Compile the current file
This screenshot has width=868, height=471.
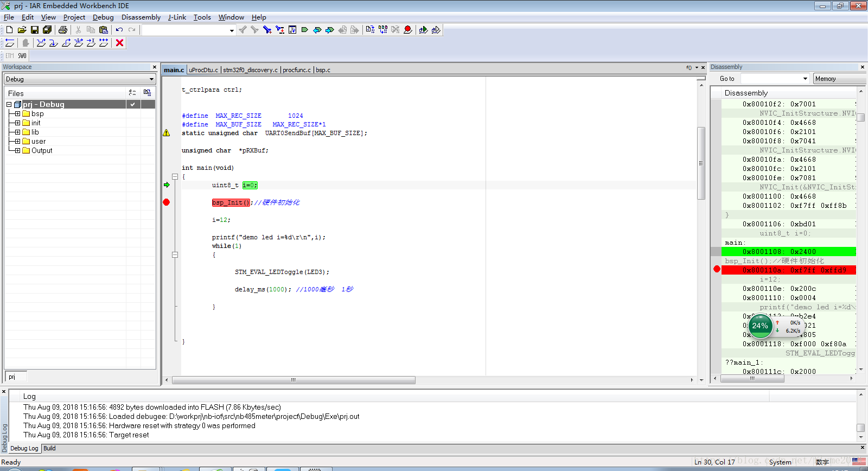pyautogui.click(x=370, y=30)
